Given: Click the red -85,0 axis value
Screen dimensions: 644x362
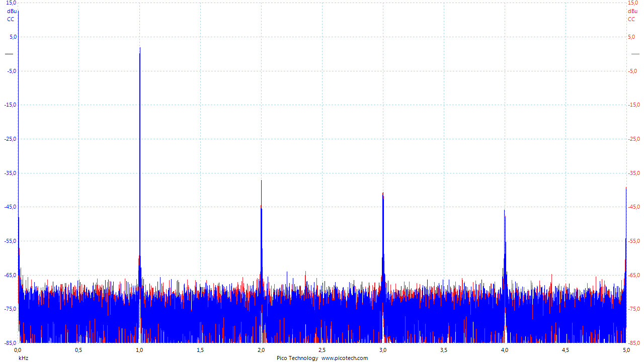Looking at the screenshot, I should point(634,343).
